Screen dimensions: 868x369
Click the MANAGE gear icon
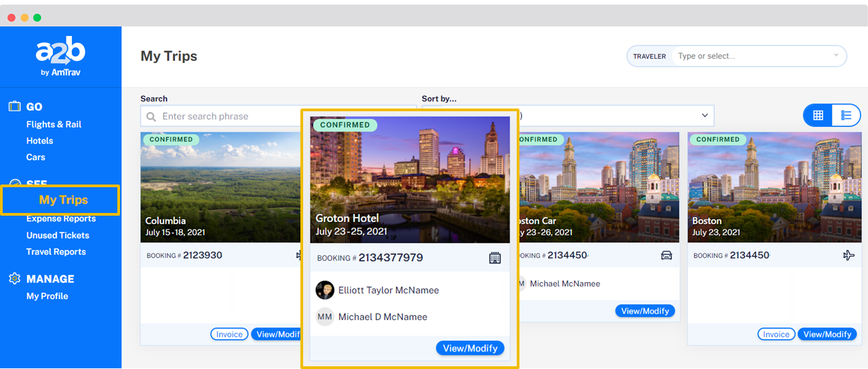point(14,279)
